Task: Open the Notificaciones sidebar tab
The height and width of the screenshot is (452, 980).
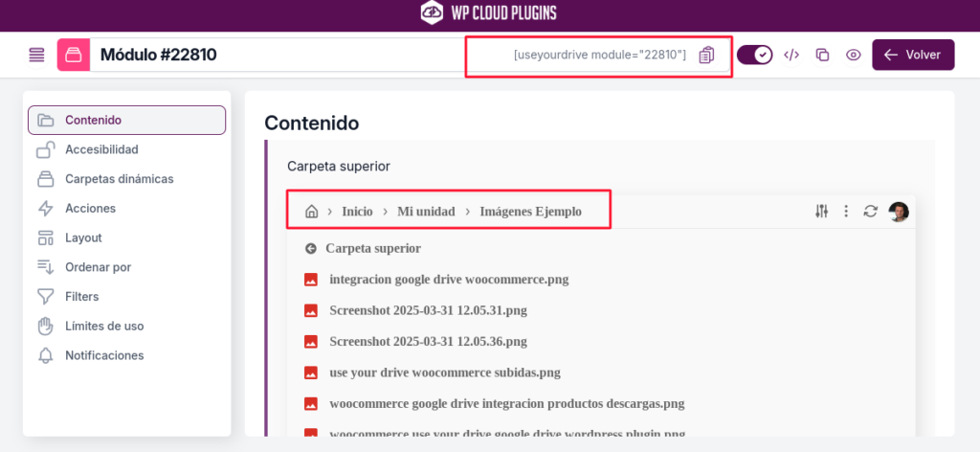Action: (x=127, y=355)
